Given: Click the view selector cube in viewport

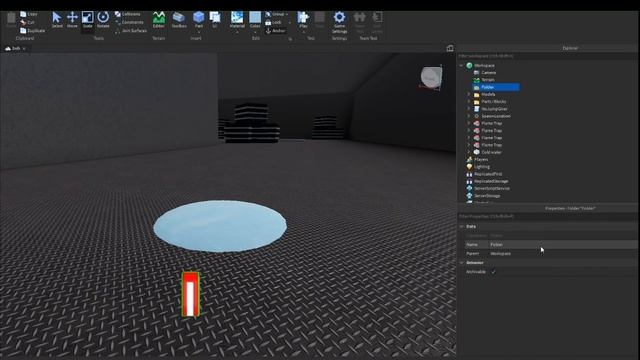Looking at the screenshot, I should coord(431,77).
